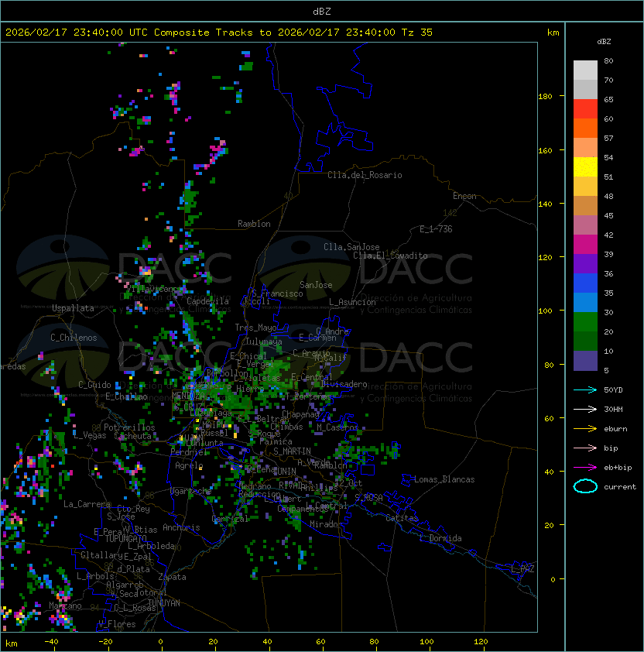Click the 'Encon' map label
This screenshot has height=652, width=644.
(x=464, y=196)
